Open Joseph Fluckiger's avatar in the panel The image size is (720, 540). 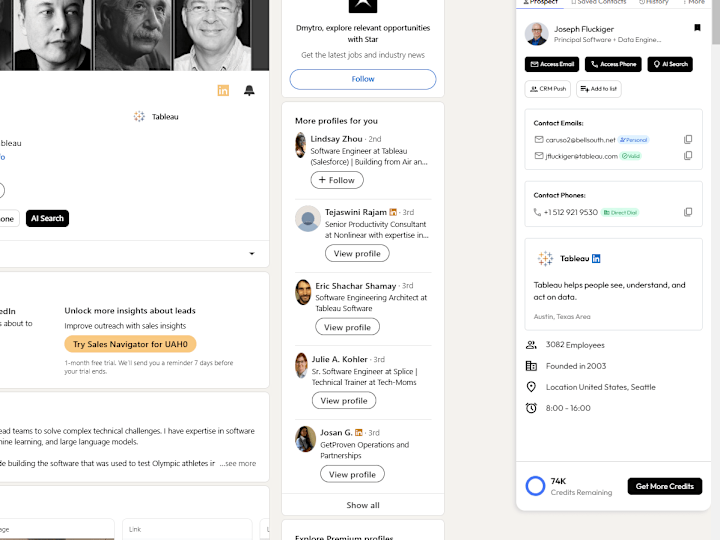click(536, 34)
